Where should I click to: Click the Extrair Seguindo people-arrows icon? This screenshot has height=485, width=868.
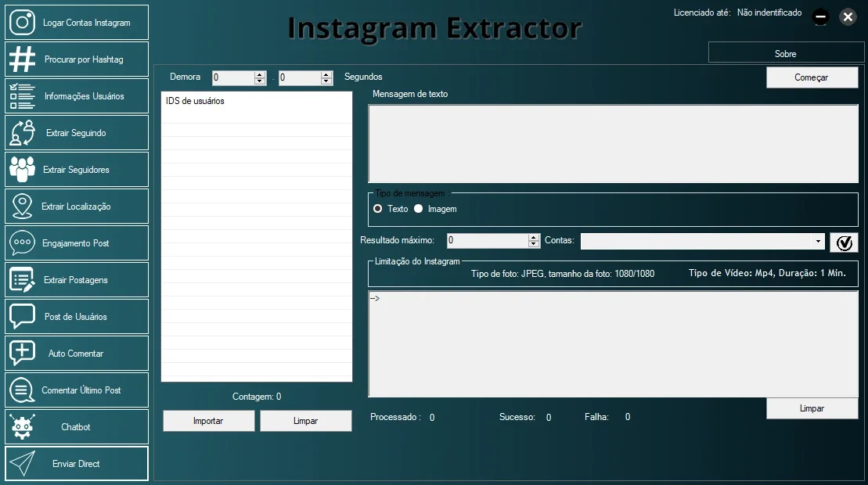click(x=22, y=133)
